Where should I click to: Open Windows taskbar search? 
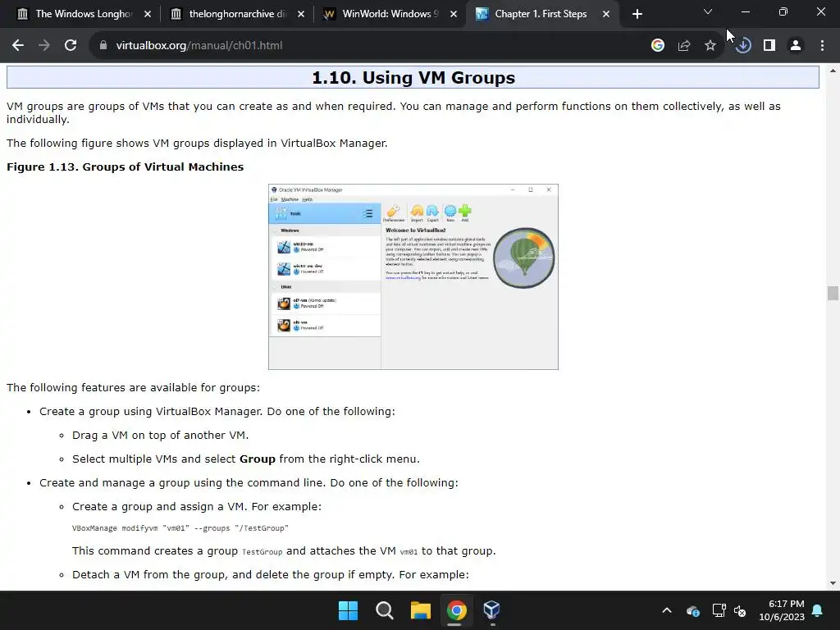pyautogui.click(x=384, y=610)
